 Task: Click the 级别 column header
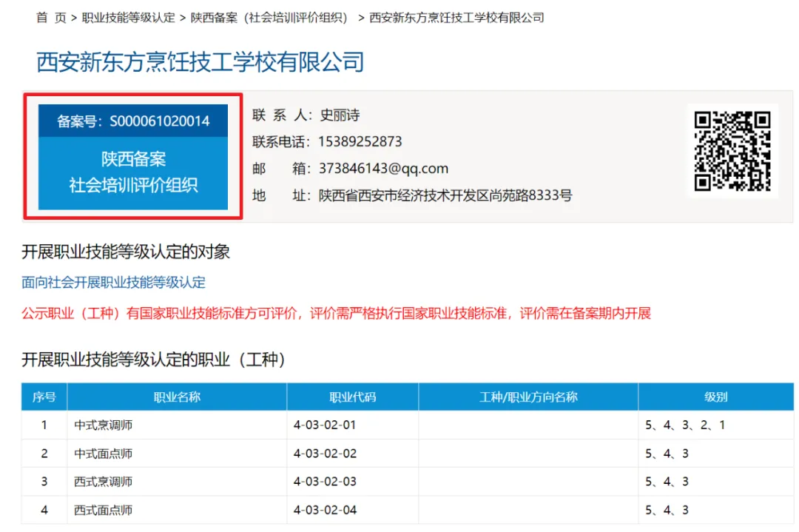tap(715, 397)
